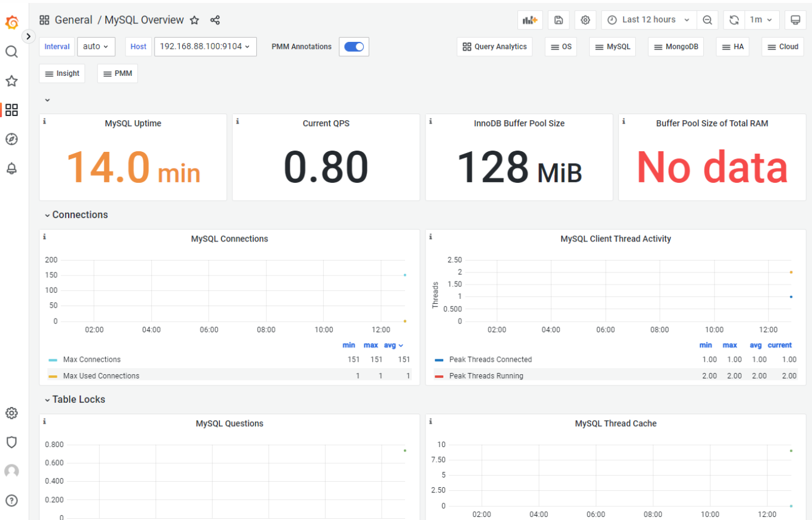The width and height of the screenshot is (812, 520).
Task: Open the Dashboards icon in sidebar
Action: (11, 110)
